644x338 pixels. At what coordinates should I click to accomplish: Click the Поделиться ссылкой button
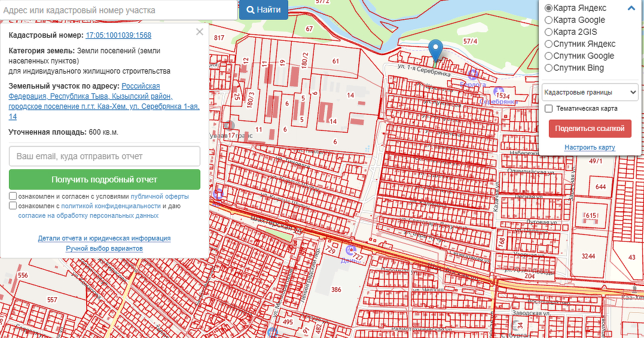click(x=590, y=129)
